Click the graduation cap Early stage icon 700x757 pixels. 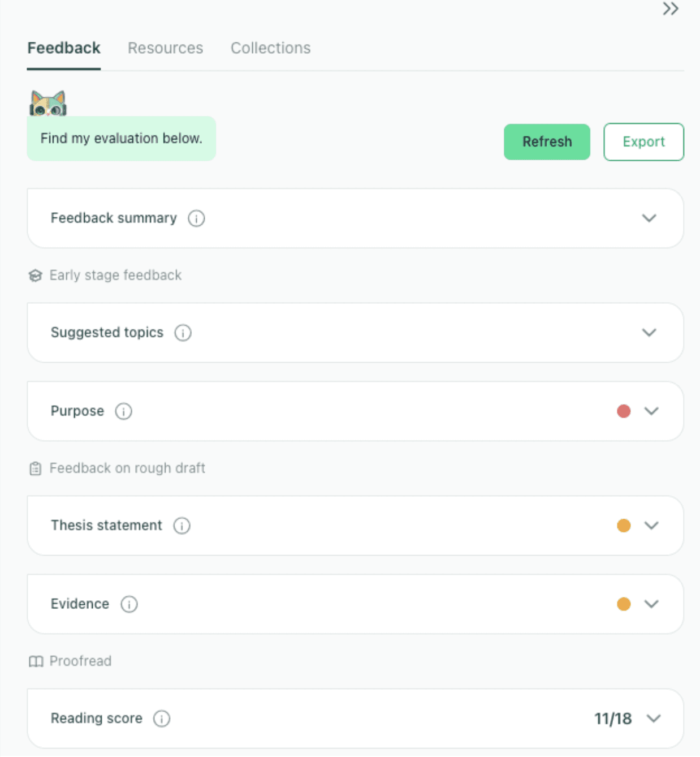point(36,276)
